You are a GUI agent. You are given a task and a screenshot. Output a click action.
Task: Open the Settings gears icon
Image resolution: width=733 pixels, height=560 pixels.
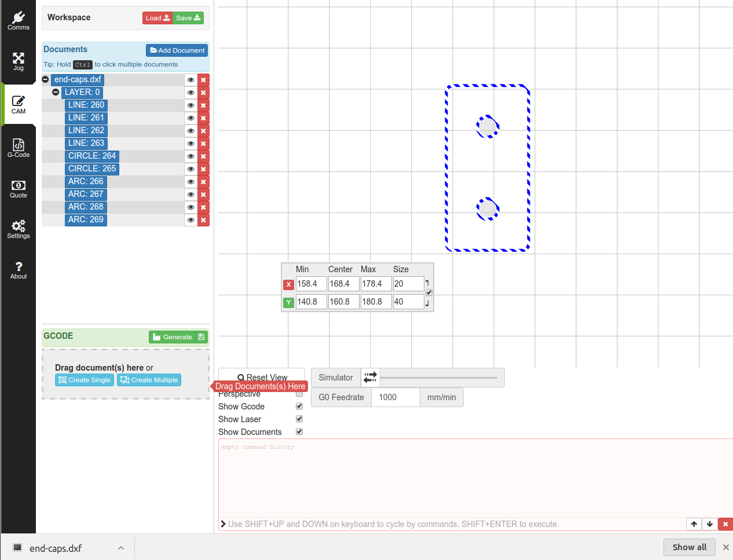tap(19, 229)
